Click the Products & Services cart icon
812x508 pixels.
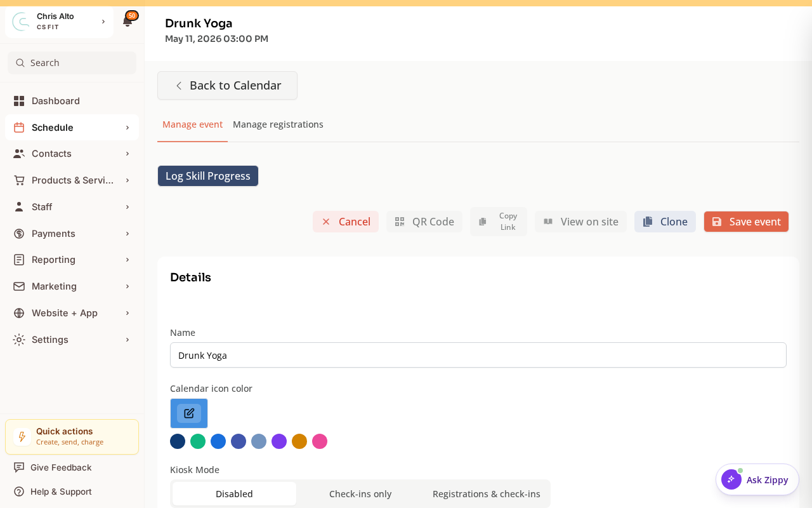coord(19,180)
